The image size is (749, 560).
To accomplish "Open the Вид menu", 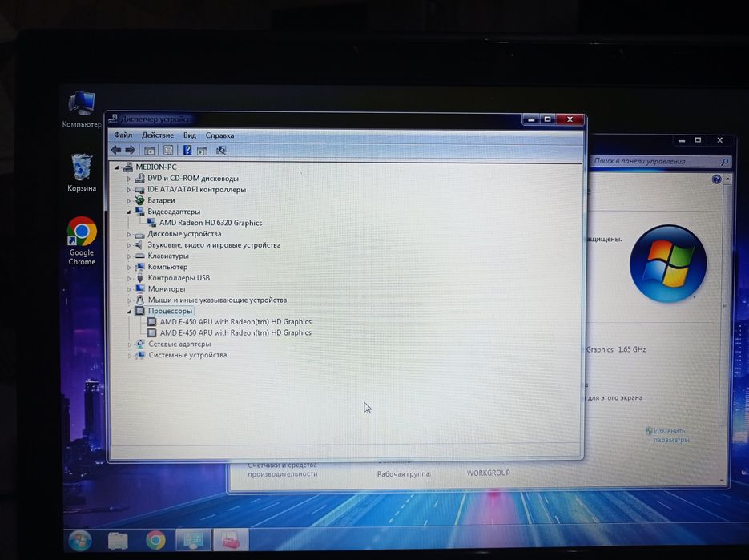I will 190,135.
